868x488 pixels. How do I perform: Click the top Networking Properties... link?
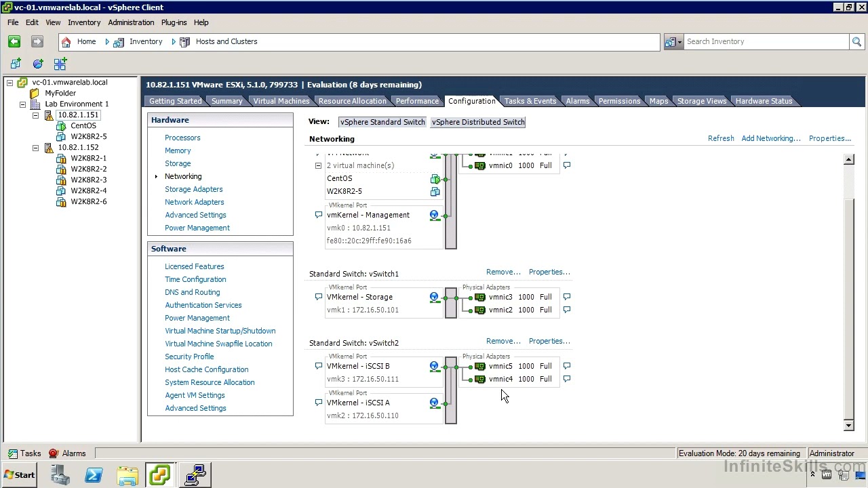(x=830, y=138)
